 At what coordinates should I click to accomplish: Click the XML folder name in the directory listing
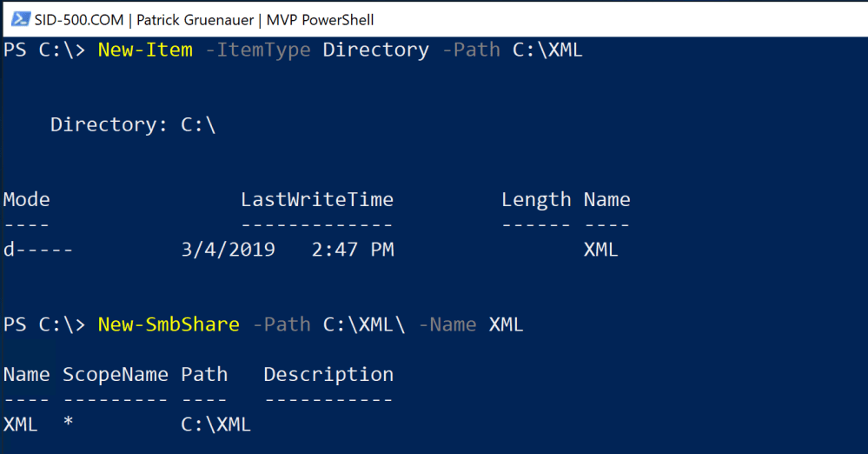[600, 250]
